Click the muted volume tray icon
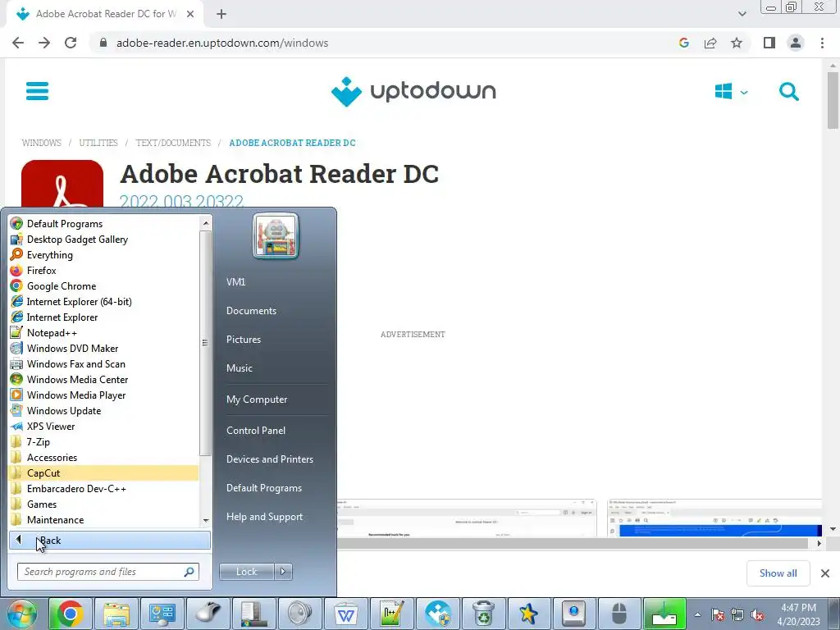This screenshot has width=840, height=630. pyautogui.click(x=757, y=615)
